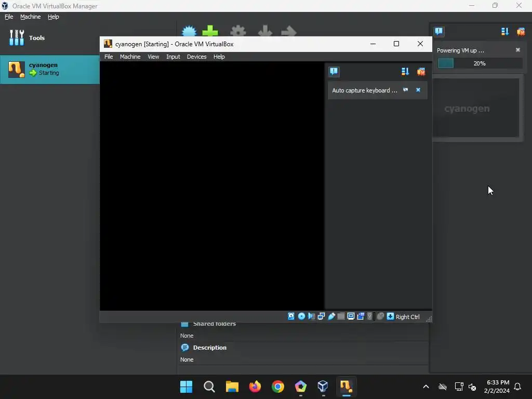
Task: Open the VirtualBox Manager taskbar icon
Action: point(323,387)
